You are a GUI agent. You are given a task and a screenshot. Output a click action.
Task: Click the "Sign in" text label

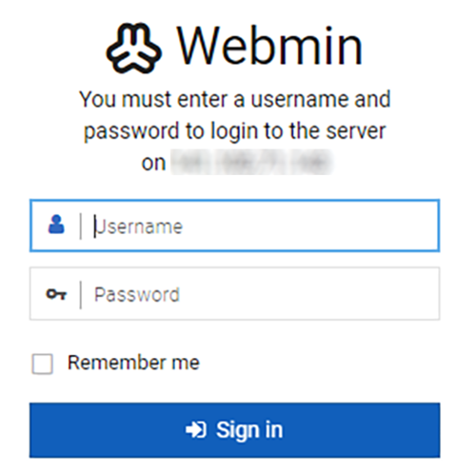tap(249, 430)
